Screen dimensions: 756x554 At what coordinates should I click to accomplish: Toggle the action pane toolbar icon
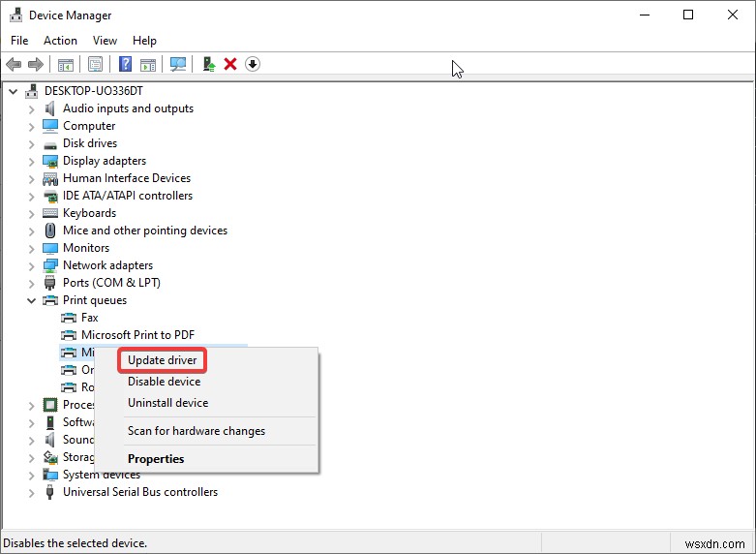coord(148,64)
